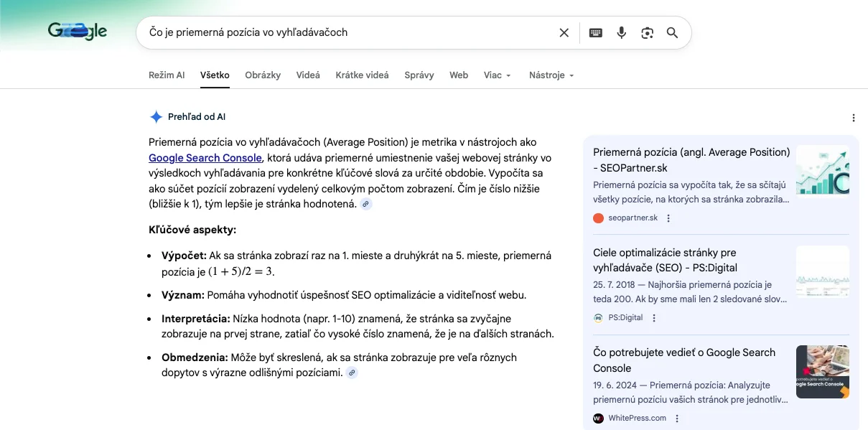Switch to the Režim AI tab
The width and height of the screenshot is (868, 430).
coord(167,75)
